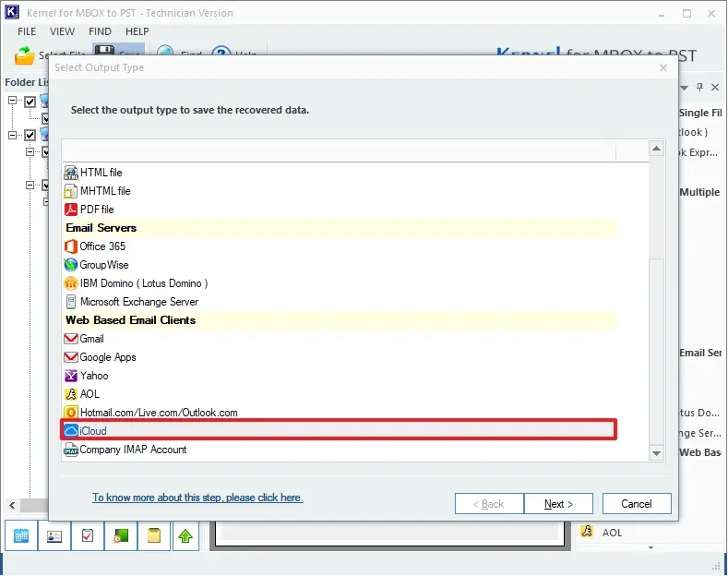Click the Office 365 logo icon

tap(70, 246)
